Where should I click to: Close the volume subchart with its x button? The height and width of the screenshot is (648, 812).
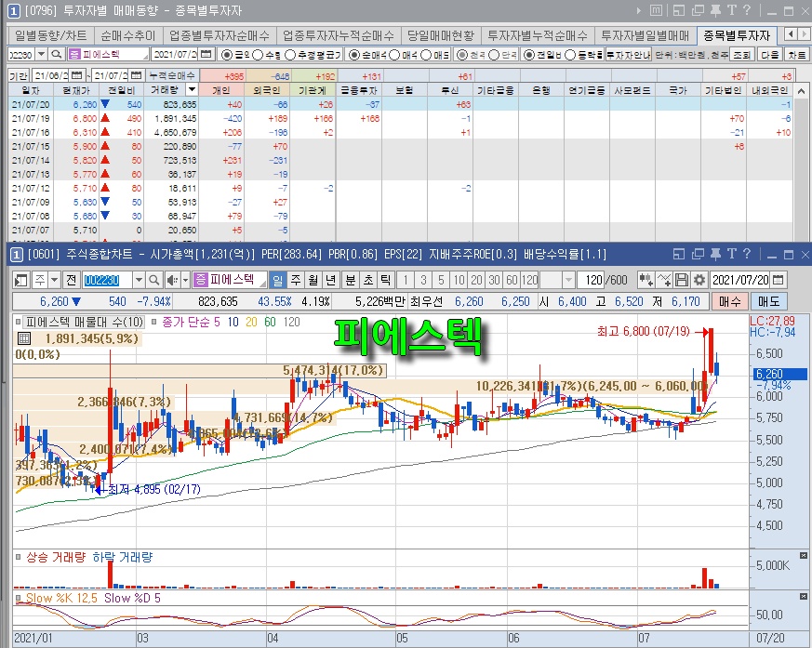click(804, 556)
